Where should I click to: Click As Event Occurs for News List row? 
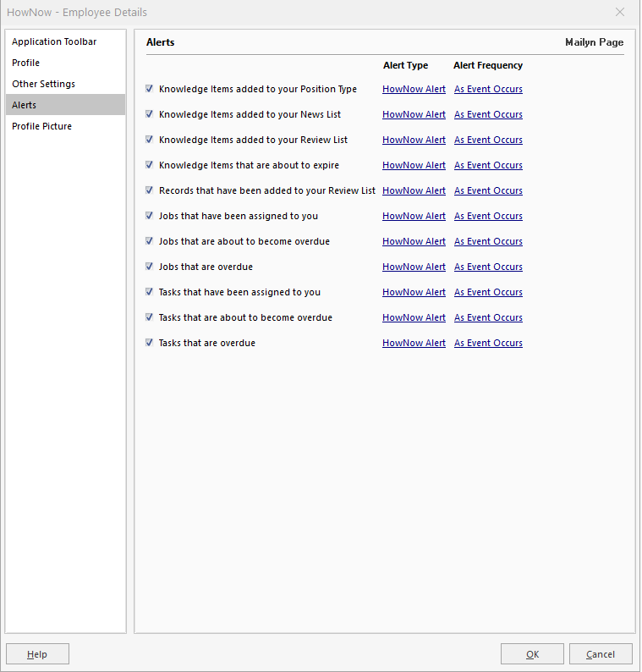[488, 114]
